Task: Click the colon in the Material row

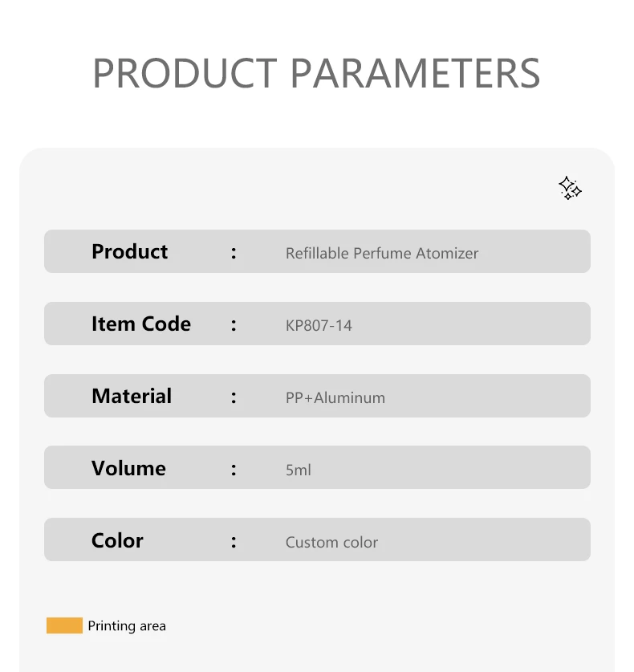Action: (234, 397)
